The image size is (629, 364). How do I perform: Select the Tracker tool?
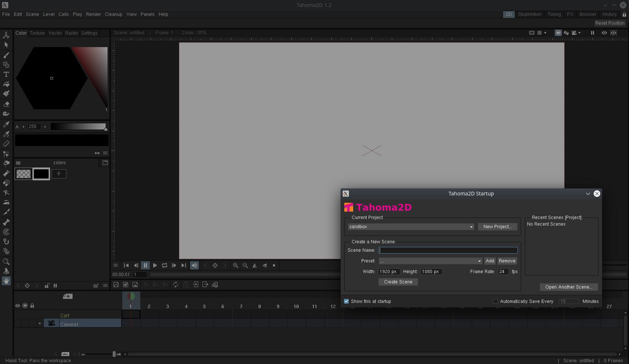click(x=6, y=232)
